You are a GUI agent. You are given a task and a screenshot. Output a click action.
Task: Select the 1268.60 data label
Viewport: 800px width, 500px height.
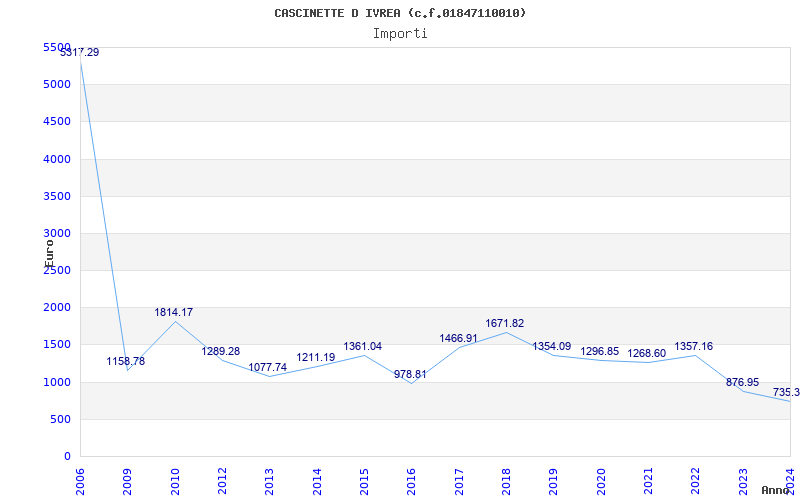pos(646,354)
